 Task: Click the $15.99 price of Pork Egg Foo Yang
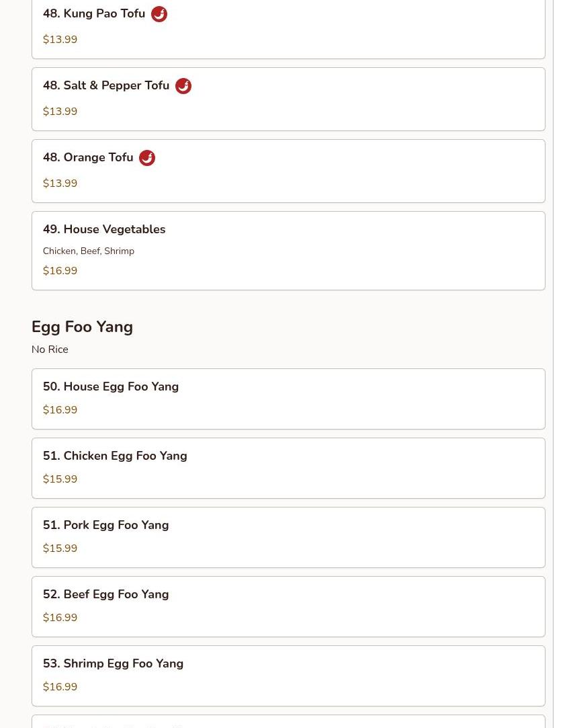(60, 549)
